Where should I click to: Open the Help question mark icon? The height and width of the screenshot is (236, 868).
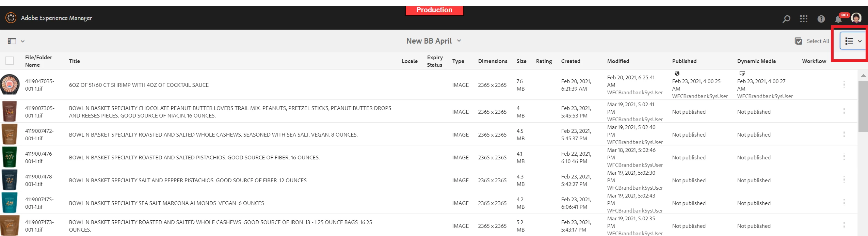point(821,19)
